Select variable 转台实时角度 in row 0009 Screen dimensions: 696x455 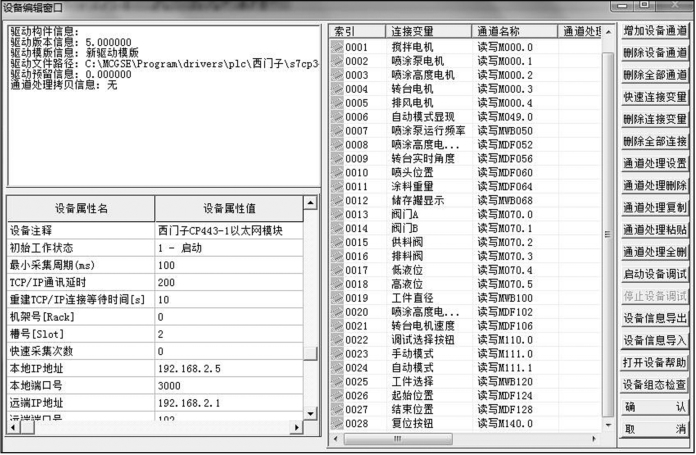tap(423, 158)
